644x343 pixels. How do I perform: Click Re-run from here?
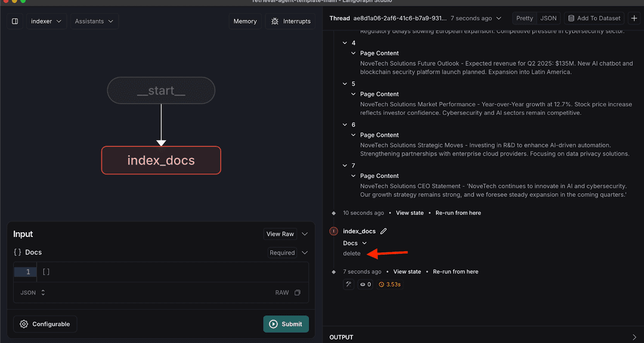click(455, 272)
